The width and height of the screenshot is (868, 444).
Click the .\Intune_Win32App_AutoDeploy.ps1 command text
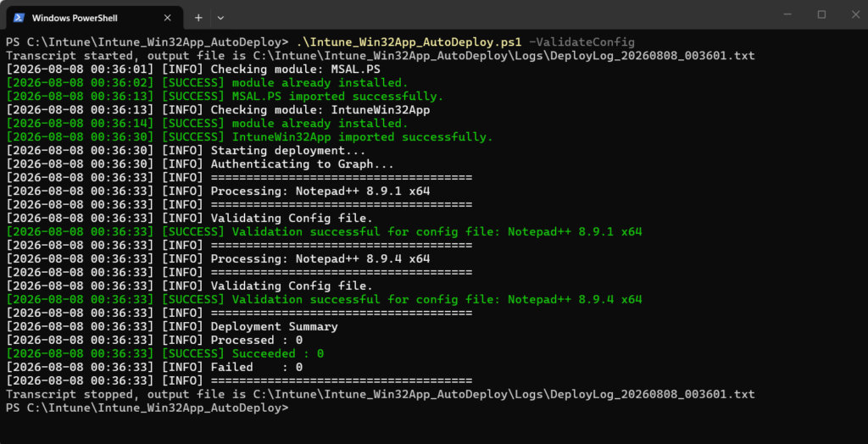coord(409,42)
